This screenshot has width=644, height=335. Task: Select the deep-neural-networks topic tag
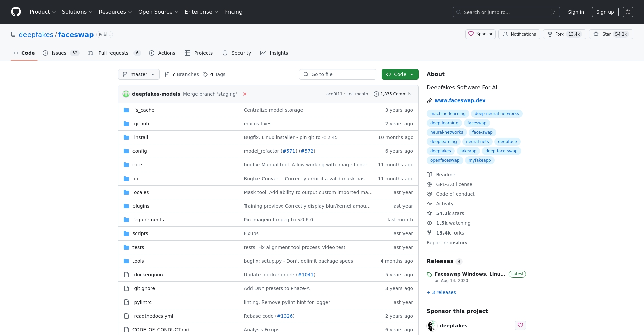(496, 114)
